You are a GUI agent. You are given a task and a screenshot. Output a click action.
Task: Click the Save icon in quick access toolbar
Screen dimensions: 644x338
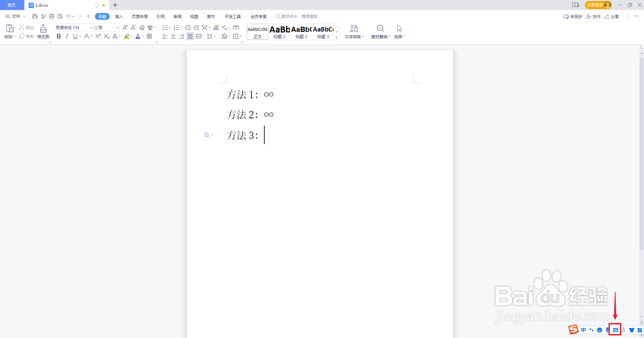(x=35, y=16)
